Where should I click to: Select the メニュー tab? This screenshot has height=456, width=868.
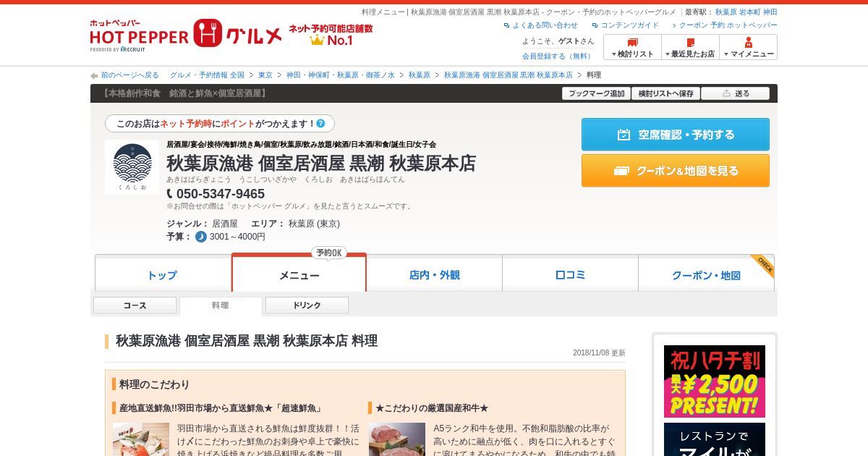[x=299, y=274]
